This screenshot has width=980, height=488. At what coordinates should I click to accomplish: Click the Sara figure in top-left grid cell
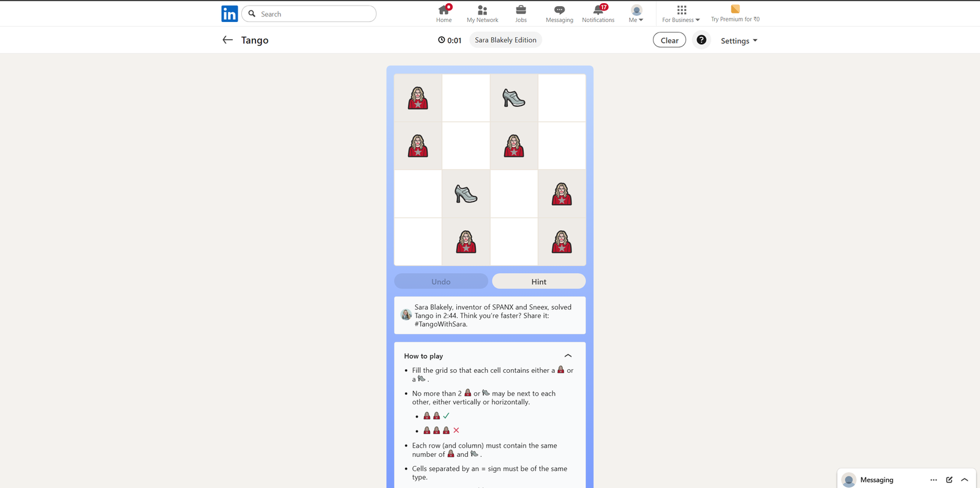tap(418, 98)
